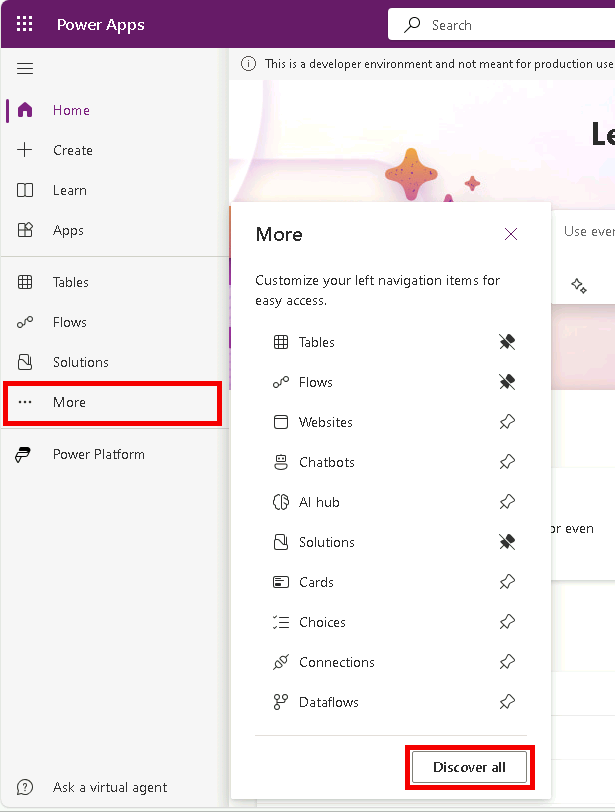
Task: Pin Cards to left navigation
Action: point(507,582)
